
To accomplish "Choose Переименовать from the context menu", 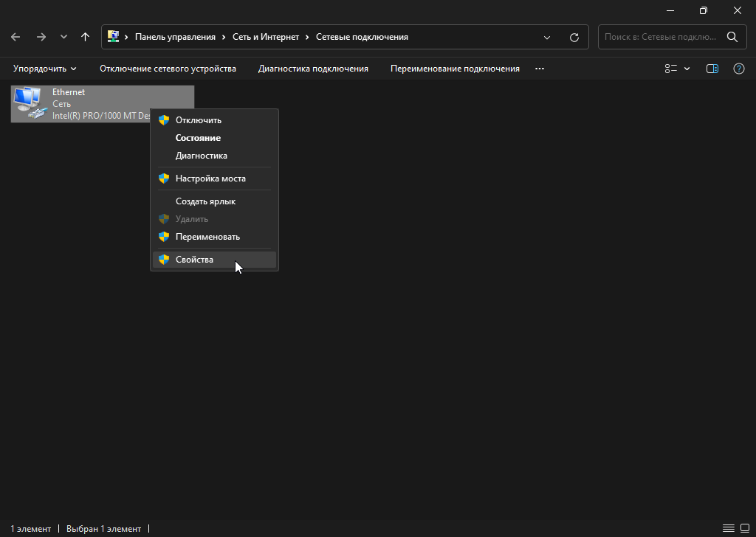I will [x=207, y=237].
